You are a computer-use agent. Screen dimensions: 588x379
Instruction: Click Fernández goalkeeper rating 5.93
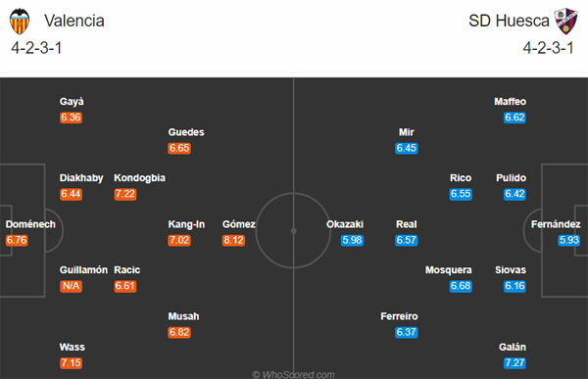point(568,240)
